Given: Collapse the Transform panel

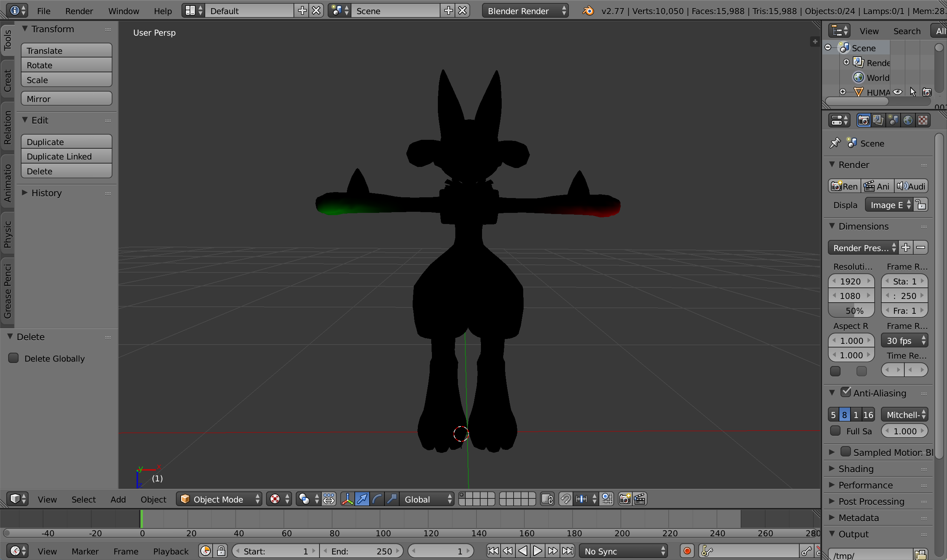Looking at the screenshot, I should pos(24,29).
